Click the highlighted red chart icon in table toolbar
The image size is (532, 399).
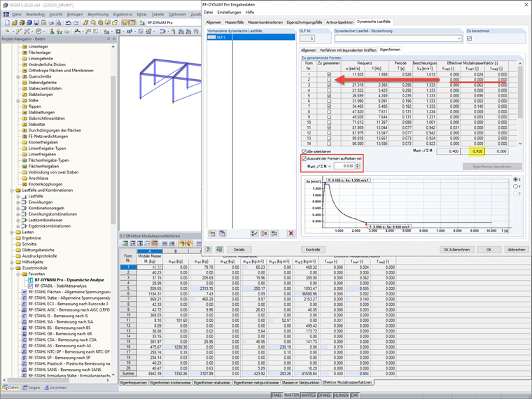tap(155, 244)
